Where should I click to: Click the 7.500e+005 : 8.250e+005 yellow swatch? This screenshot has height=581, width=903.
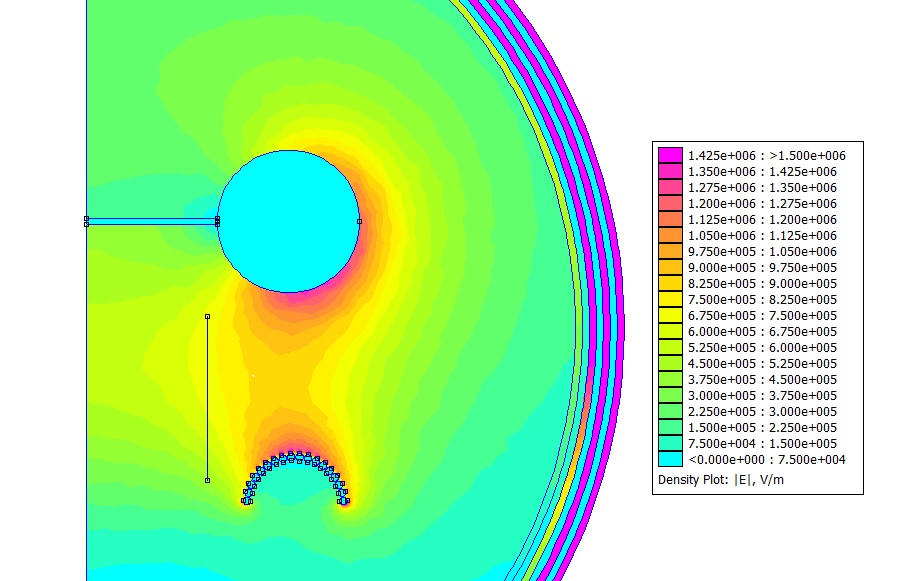(669, 300)
